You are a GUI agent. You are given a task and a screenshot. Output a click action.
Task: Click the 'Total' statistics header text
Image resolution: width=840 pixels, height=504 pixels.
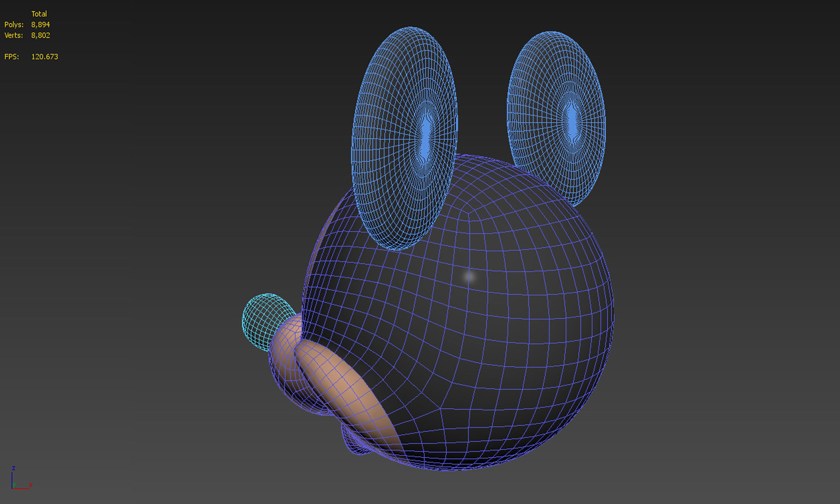pyautogui.click(x=39, y=14)
